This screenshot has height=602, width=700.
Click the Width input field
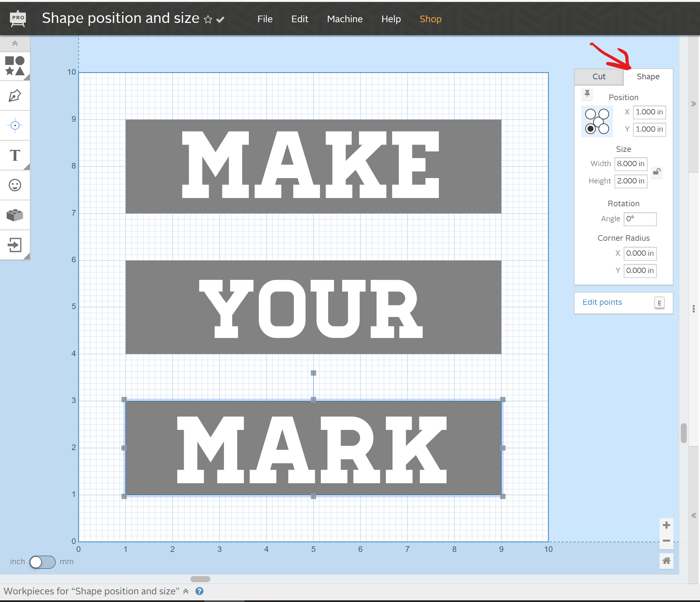(x=630, y=164)
